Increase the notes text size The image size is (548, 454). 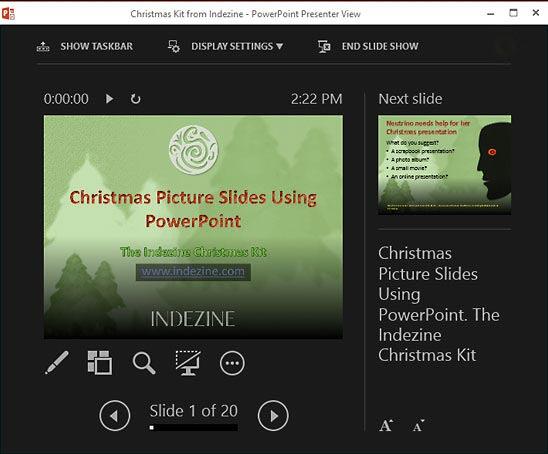pyautogui.click(x=386, y=425)
